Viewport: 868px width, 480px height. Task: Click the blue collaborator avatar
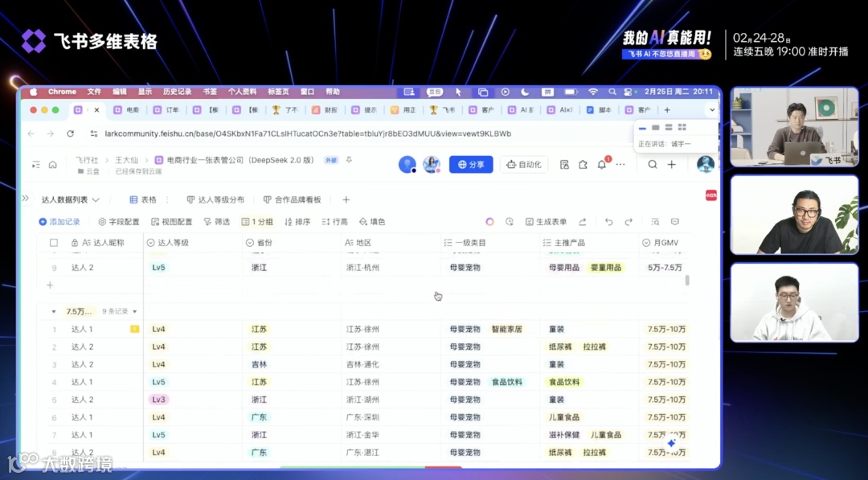407,165
